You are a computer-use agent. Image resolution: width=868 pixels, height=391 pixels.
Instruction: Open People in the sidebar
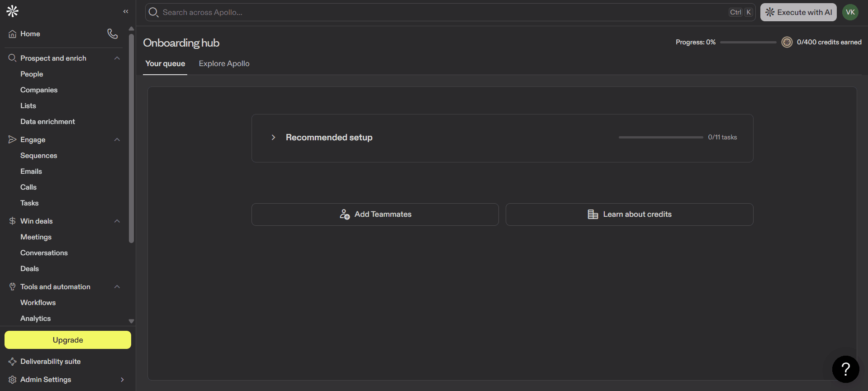tap(32, 74)
